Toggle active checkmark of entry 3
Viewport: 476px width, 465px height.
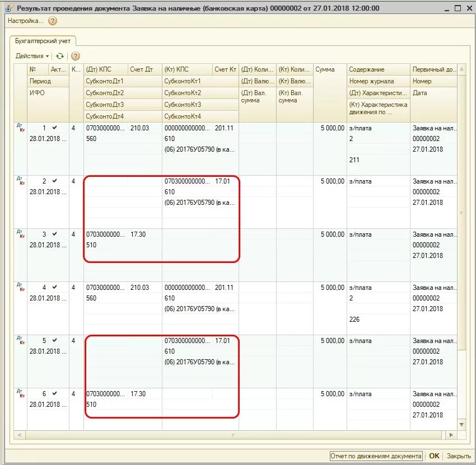[55, 233]
